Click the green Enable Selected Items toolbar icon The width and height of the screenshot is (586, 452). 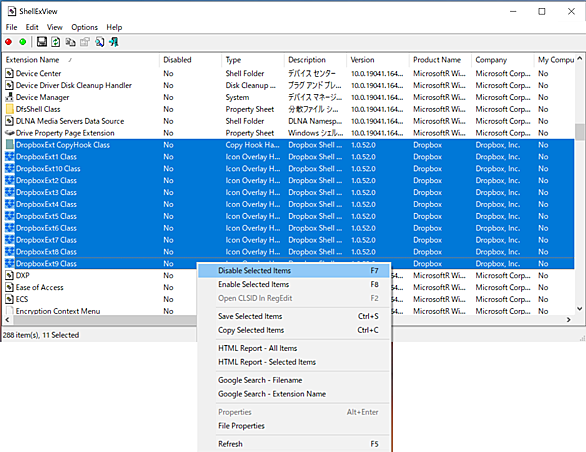[23, 42]
